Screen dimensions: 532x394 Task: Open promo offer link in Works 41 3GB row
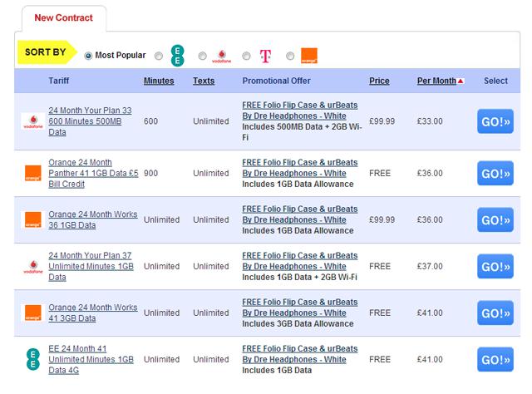(x=300, y=307)
